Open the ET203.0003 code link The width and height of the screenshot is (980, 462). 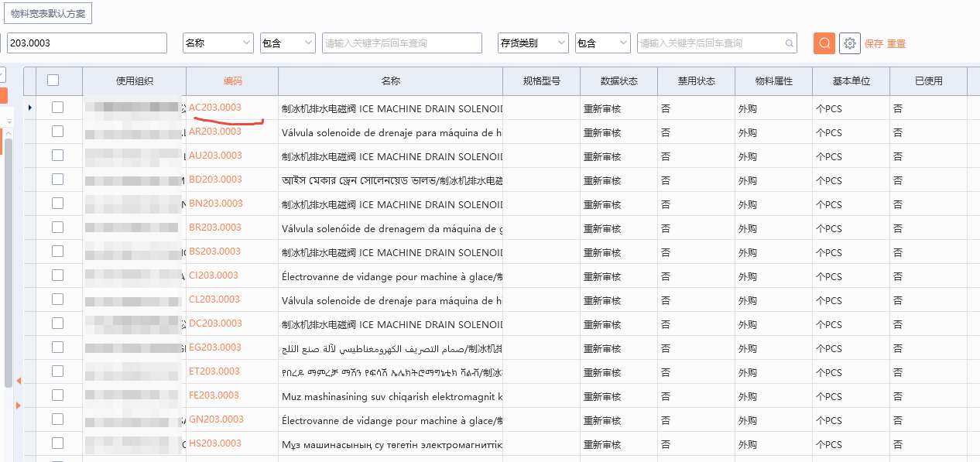(214, 371)
